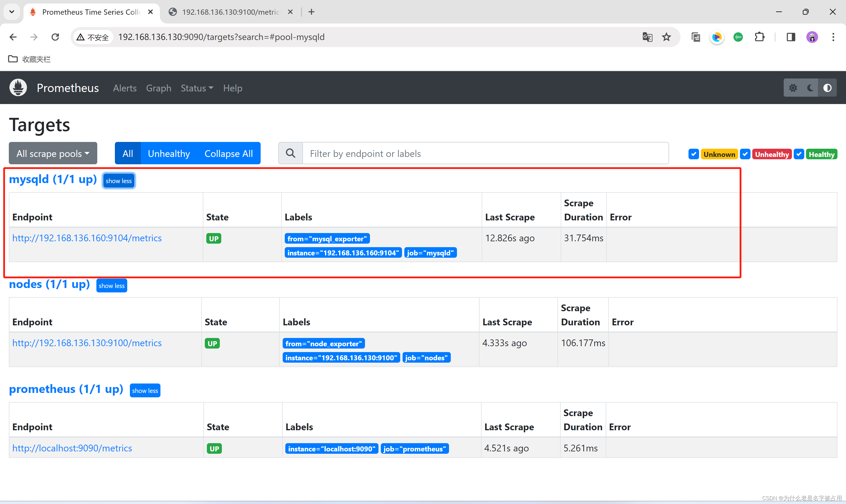
Task: Open the browser extensions puzzle icon
Action: (759, 37)
